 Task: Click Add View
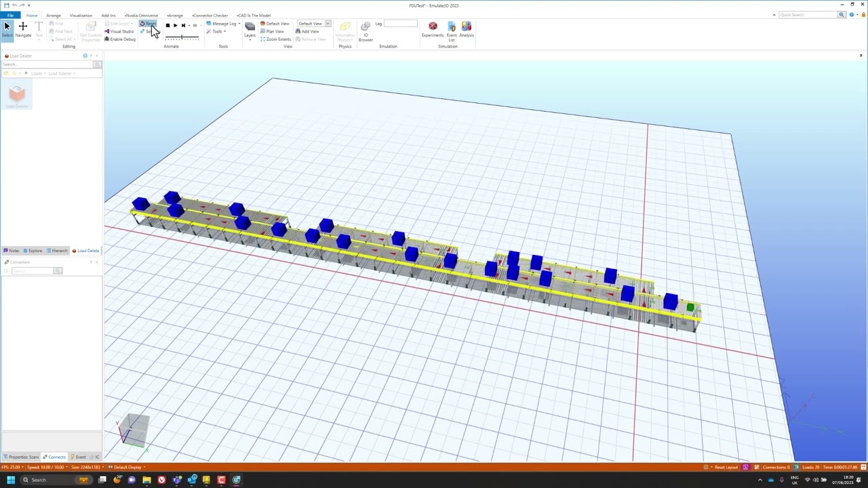(307, 31)
